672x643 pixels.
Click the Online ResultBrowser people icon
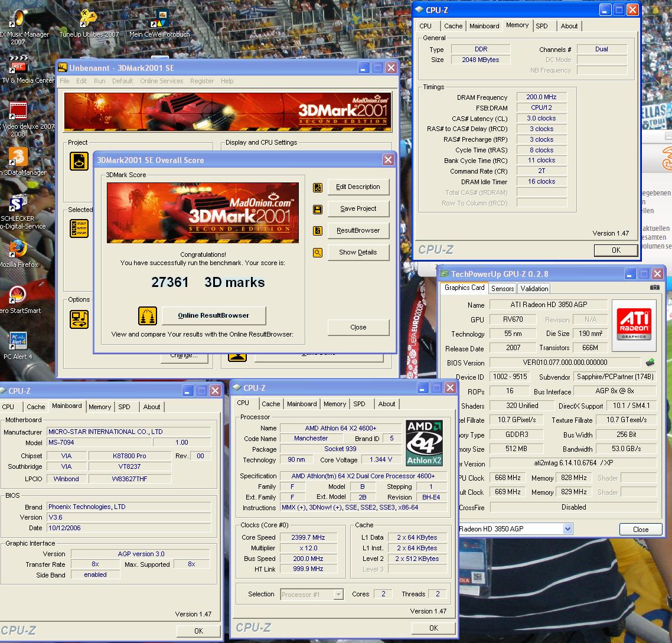click(148, 316)
